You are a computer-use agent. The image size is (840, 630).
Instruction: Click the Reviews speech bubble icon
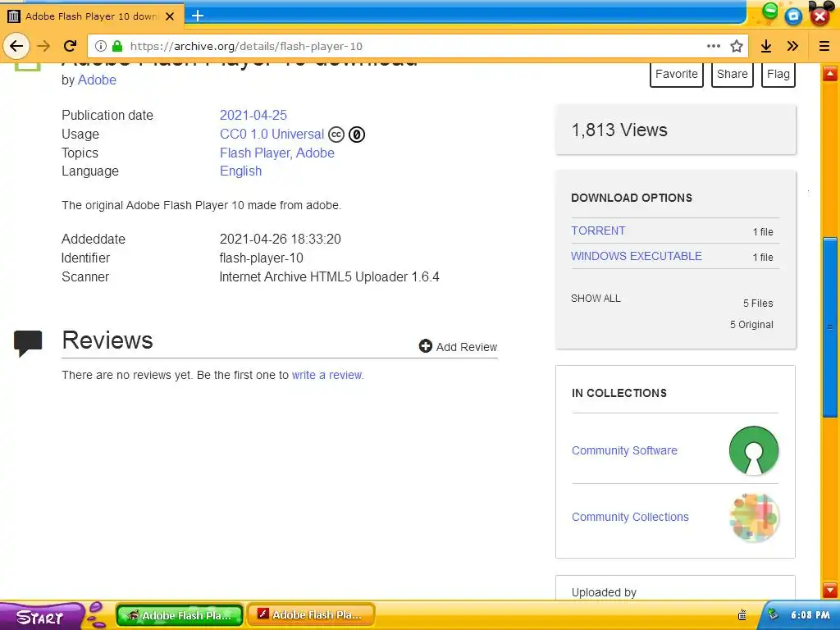(28, 344)
